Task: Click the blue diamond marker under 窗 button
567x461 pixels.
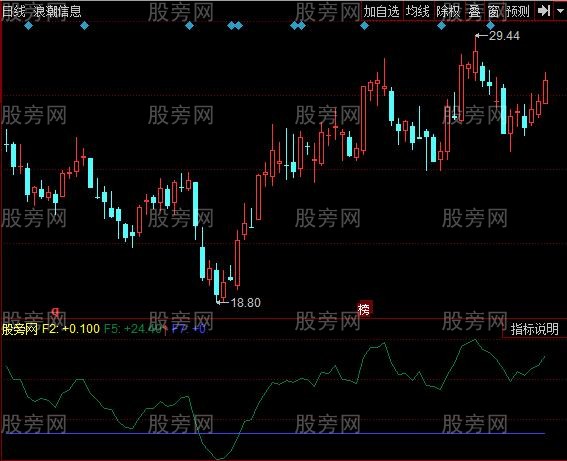Action: [x=490, y=26]
